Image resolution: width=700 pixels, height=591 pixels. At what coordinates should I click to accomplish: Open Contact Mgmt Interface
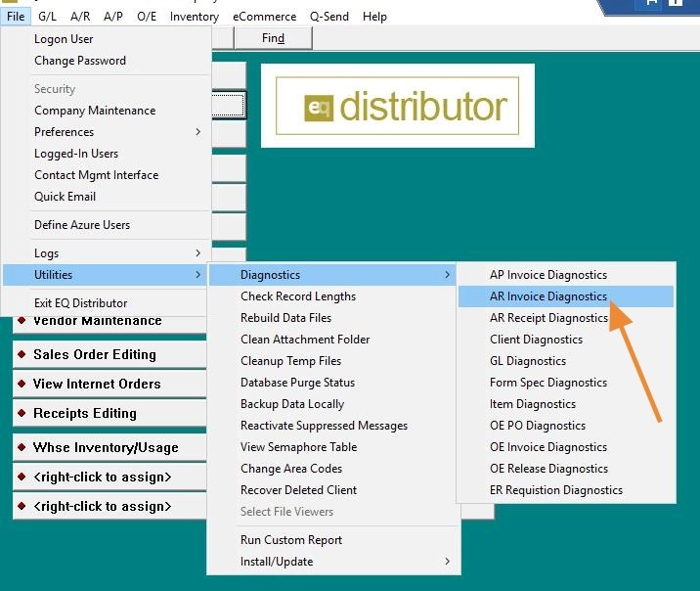click(x=107, y=175)
